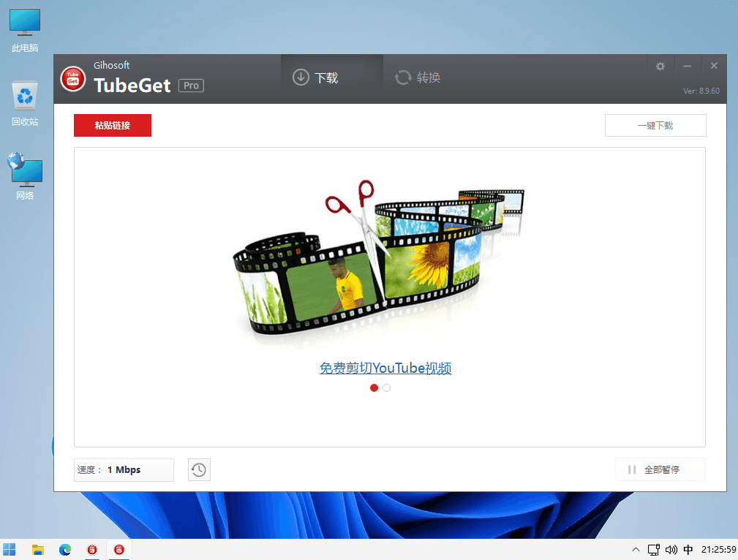Switch to the 转换 convert tab

click(418, 78)
